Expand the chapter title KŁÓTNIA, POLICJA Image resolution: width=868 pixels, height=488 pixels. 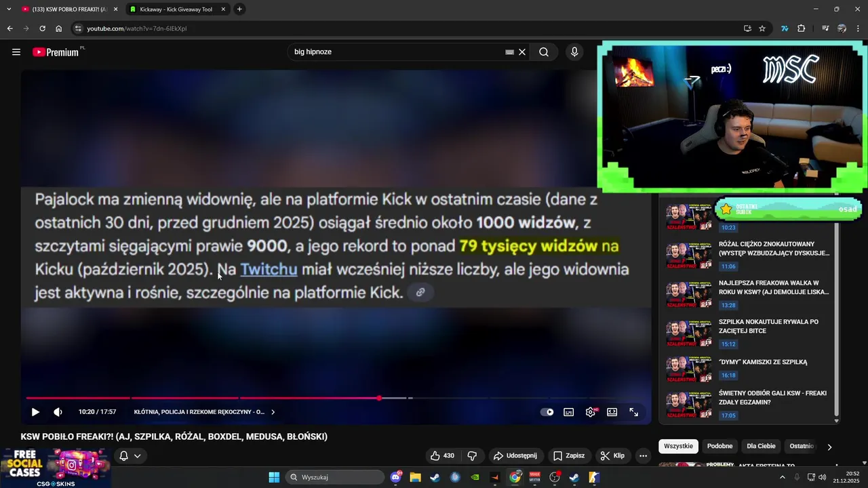[x=205, y=412]
